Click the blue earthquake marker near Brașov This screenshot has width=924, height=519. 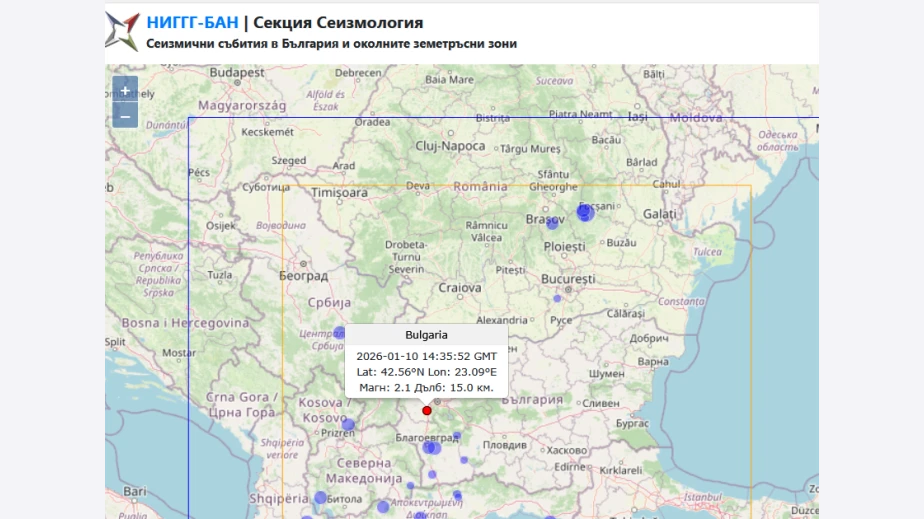click(x=552, y=224)
